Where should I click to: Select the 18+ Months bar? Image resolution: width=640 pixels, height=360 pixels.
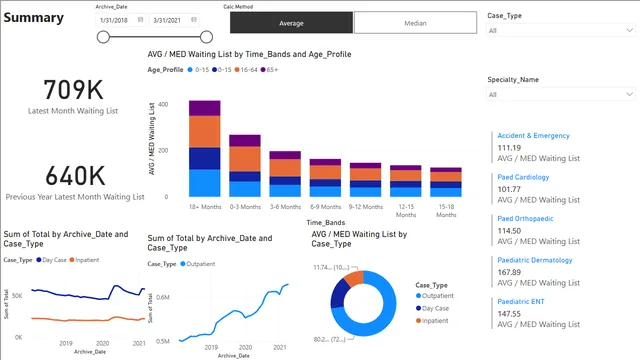(x=204, y=149)
